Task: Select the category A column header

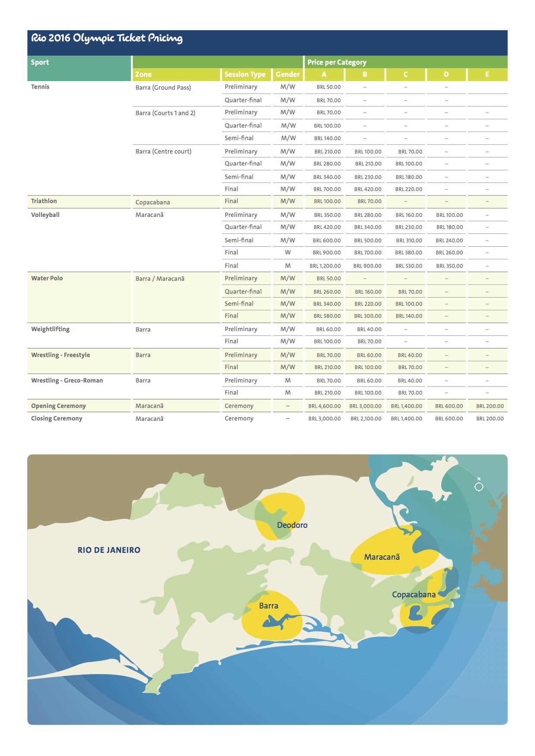Action: pyautogui.click(x=324, y=74)
